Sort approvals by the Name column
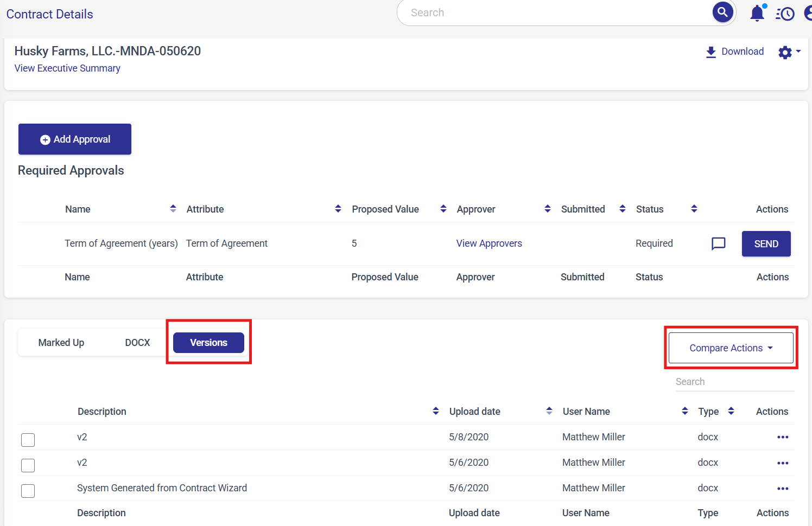812x526 pixels. click(x=173, y=209)
